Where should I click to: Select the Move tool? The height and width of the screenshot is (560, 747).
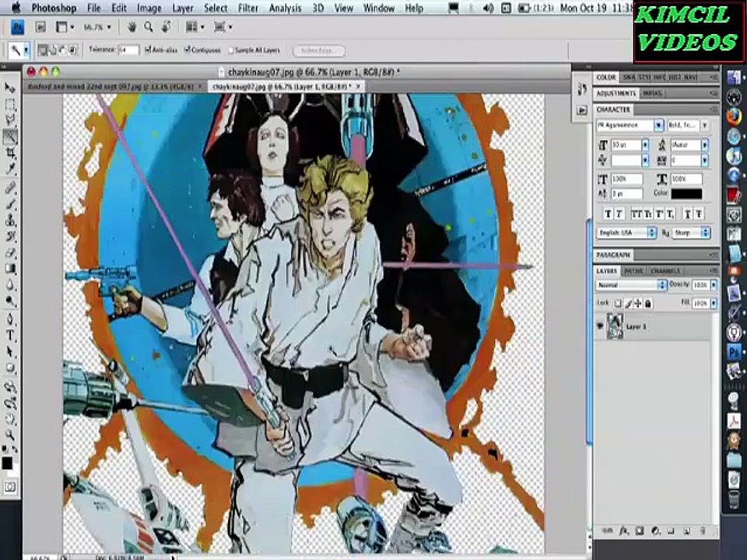pyautogui.click(x=9, y=88)
